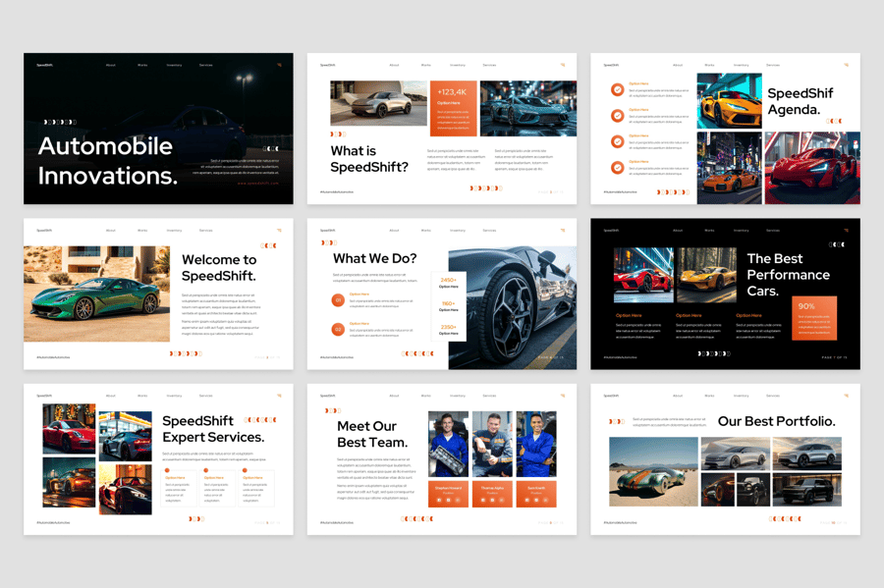The height and width of the screenshot is (588, 884).
Task: Click the orange website link on the Automobile Innovations slide
Action: (257, 183)
